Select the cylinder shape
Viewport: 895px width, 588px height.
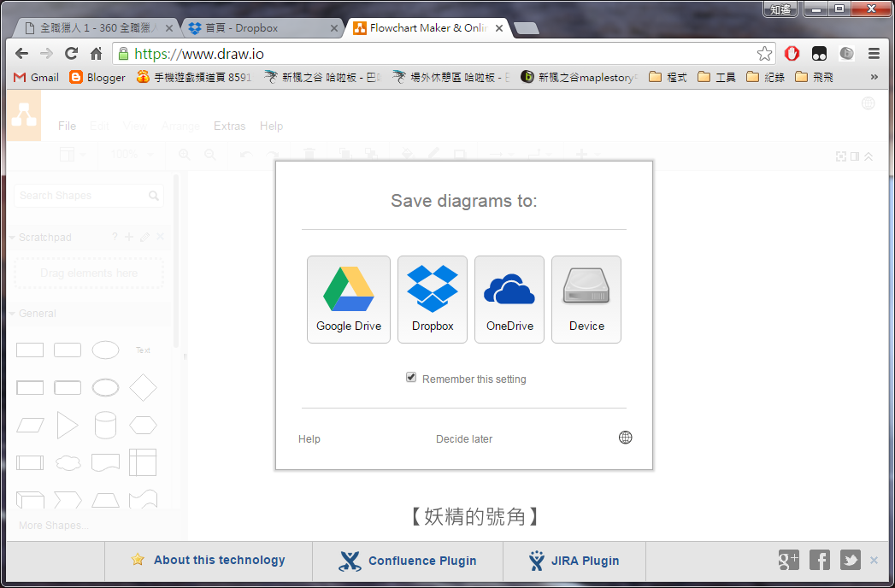106,426
